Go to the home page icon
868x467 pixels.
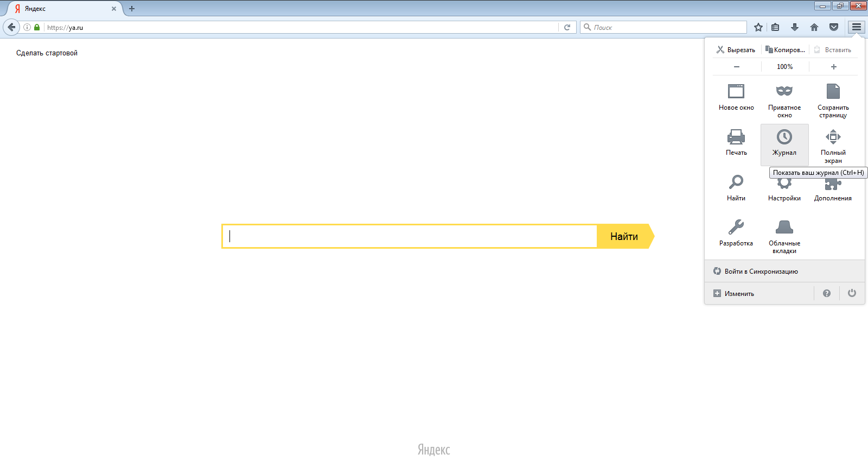[x=814, y=27]
